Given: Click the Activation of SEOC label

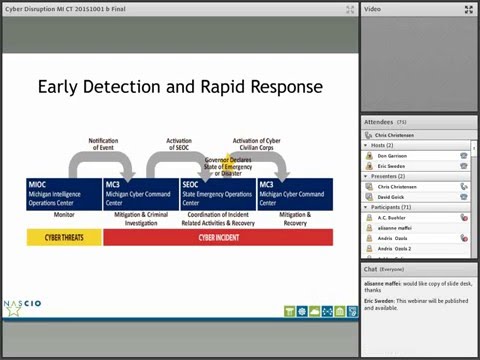Looking at the screenshot, I should 179,144.
